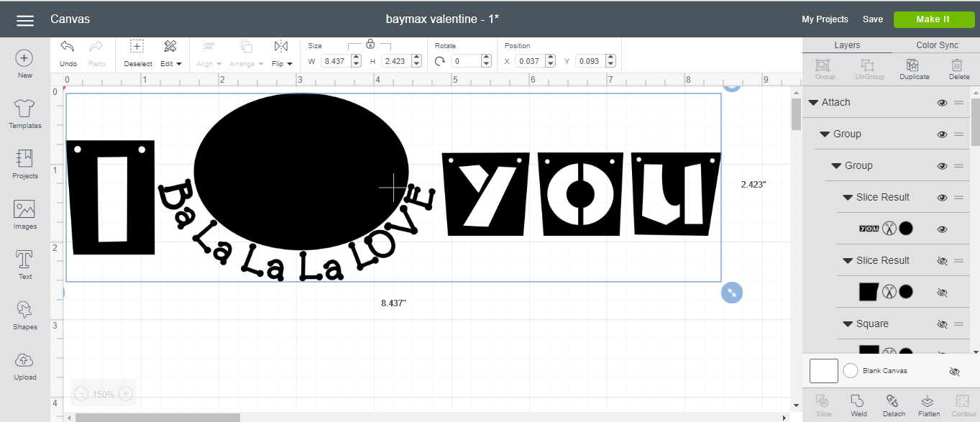Image resolution: width=980 pixels, height=422 pixels.
Task: Click the rotate icon beside Rotate field
Action: 440,61
